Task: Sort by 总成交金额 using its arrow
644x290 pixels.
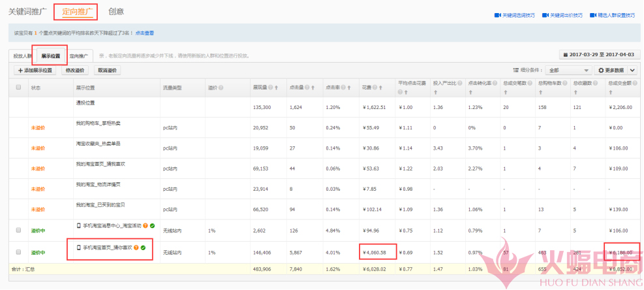Action: (610, 92)
